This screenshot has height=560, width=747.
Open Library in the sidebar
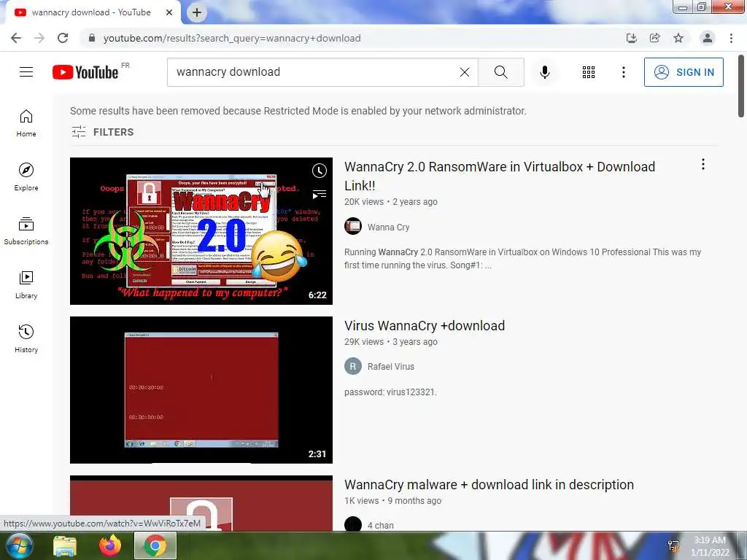point(26,285)
